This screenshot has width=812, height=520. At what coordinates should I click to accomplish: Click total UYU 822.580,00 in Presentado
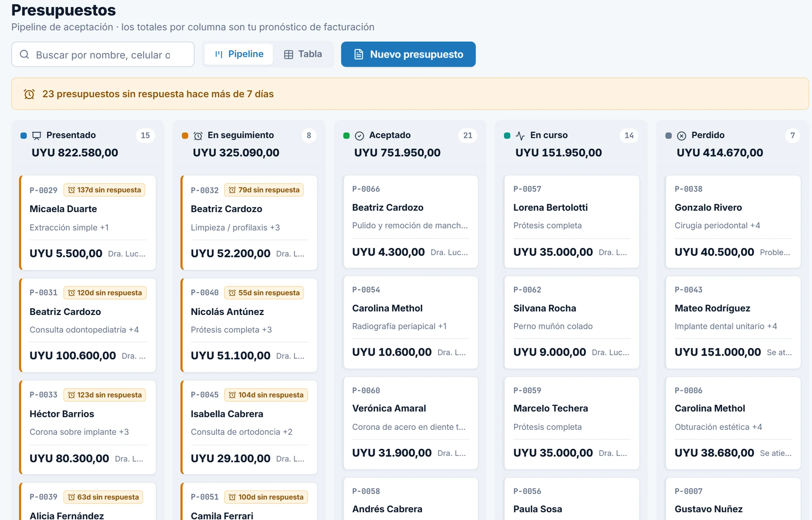pos(75,153)
